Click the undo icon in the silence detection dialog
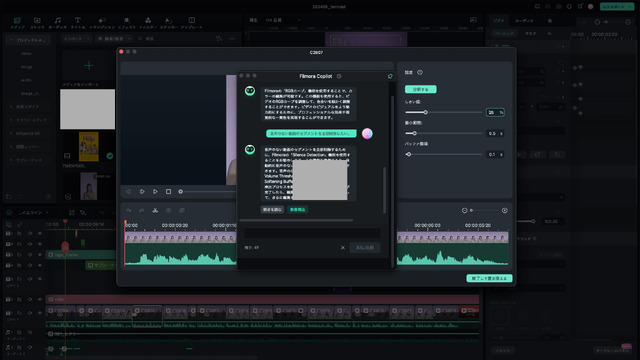The width and height of the screenshot is (640, 360). (x=129, y=211)
